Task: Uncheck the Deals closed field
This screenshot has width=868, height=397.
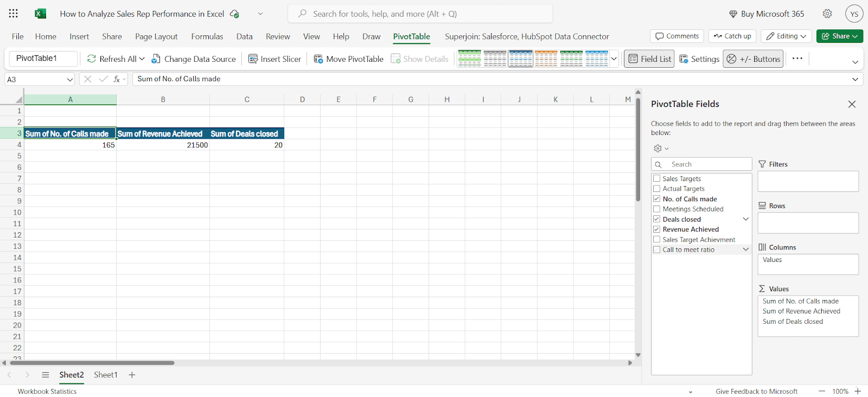Action: click(657, 219)
